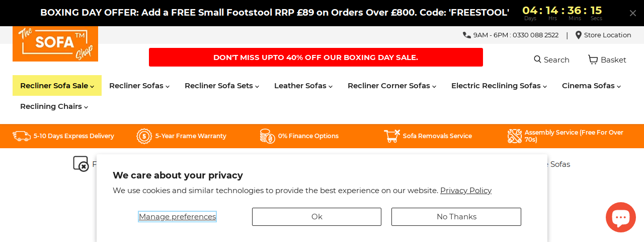Click the Sofa Removals Service cart icon
Image resolution: width=644 pixels, height=242 pixels.
tap(392, 136)
